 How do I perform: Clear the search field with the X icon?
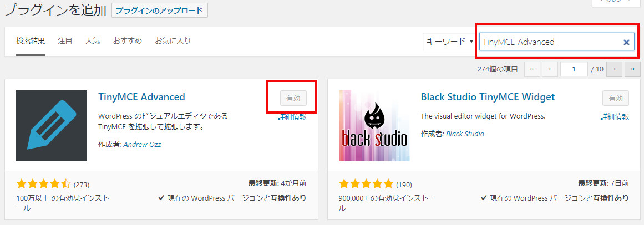[626, 42]
